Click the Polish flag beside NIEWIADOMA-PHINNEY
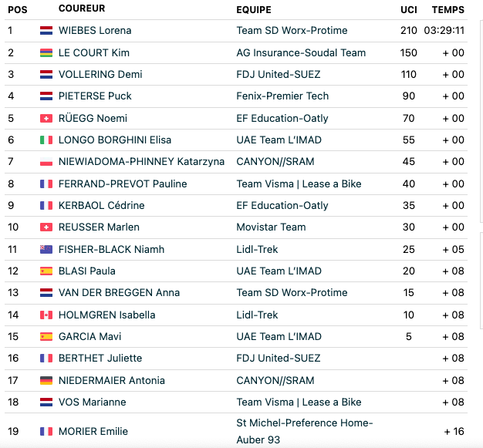Viewport: 483px width, 448px height. pos(46,162)
